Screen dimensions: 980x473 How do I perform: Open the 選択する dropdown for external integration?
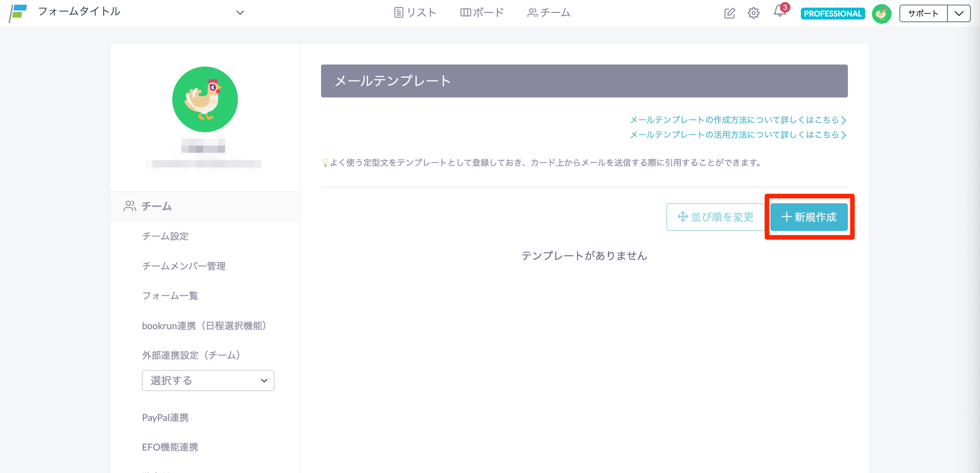(208, 381)
